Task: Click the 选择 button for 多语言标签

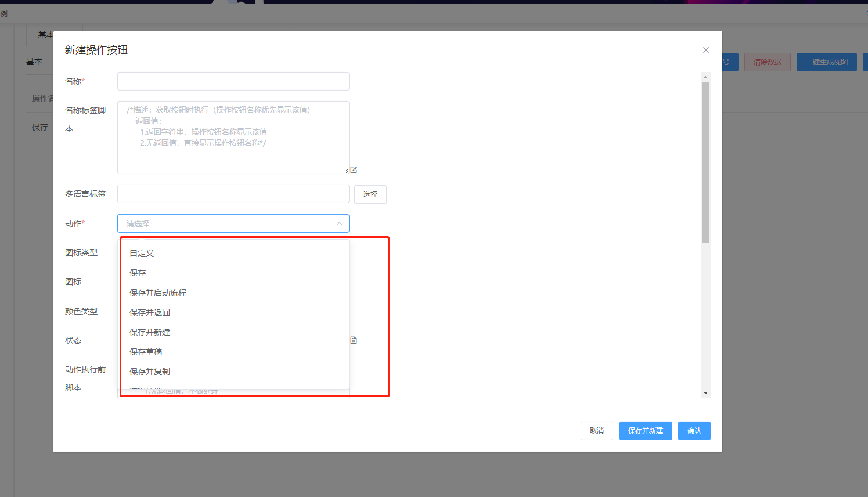Action: tap(370, 195)
